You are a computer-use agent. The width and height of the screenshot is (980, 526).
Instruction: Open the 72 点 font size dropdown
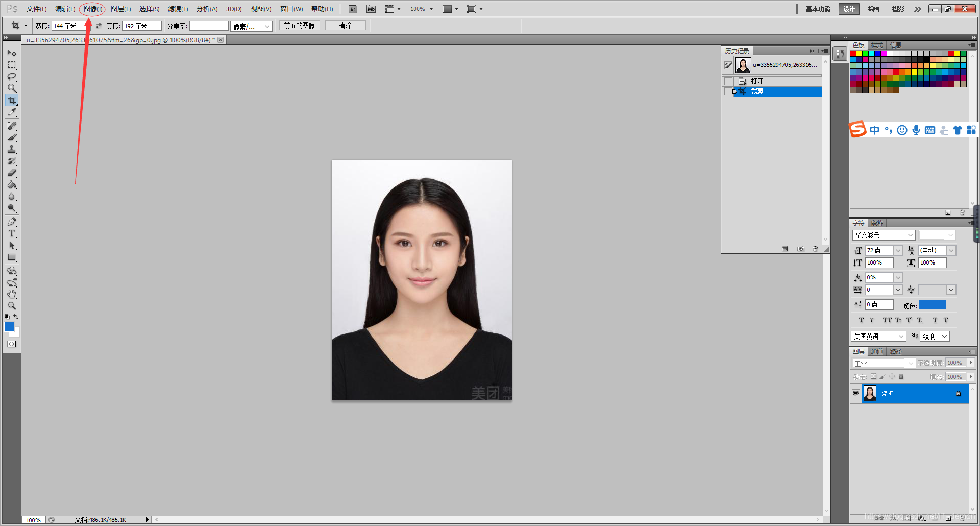click(898, 250)
